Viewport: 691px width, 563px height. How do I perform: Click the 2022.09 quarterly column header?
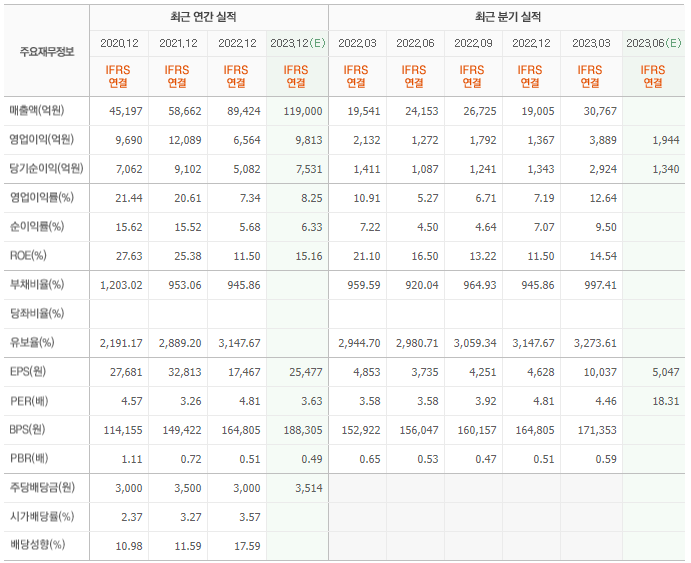(473, 43)
